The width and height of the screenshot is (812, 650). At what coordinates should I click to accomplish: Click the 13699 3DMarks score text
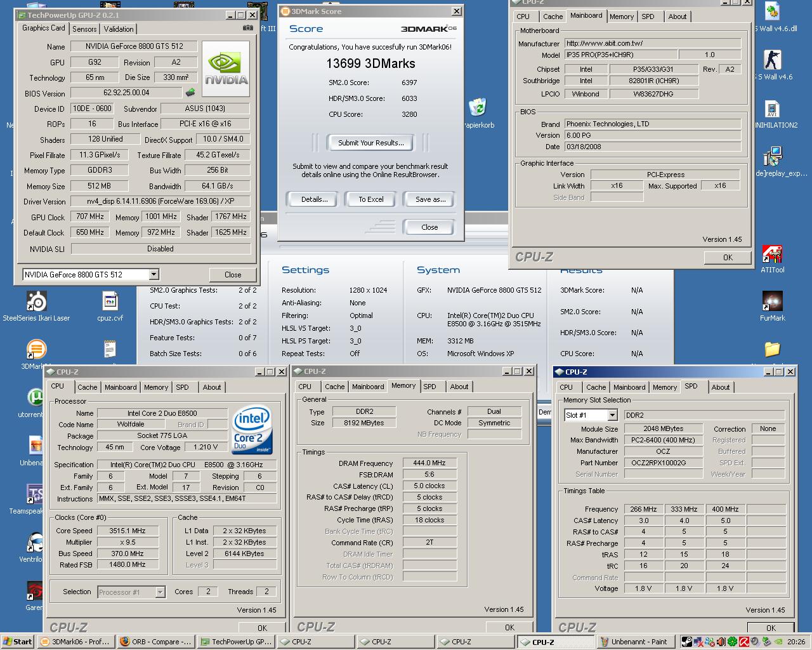point(370,63)
